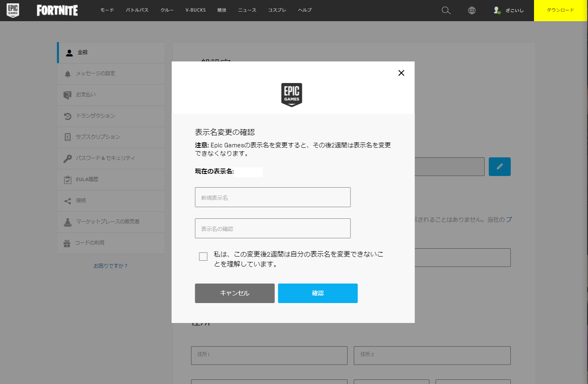Click the bell icon for メッセージの設定

[68, 74]
